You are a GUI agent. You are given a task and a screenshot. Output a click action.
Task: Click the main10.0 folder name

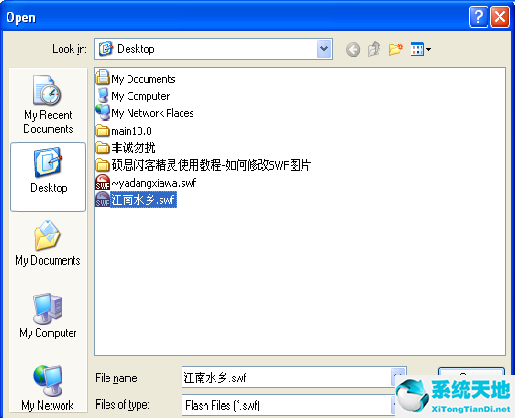point(131,131)
